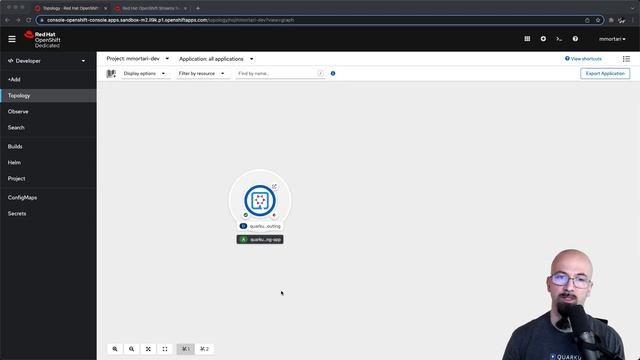This screenshot has height=360, width=640.
Task: Select the quarkus deployment node
Action: coord(260,200)
